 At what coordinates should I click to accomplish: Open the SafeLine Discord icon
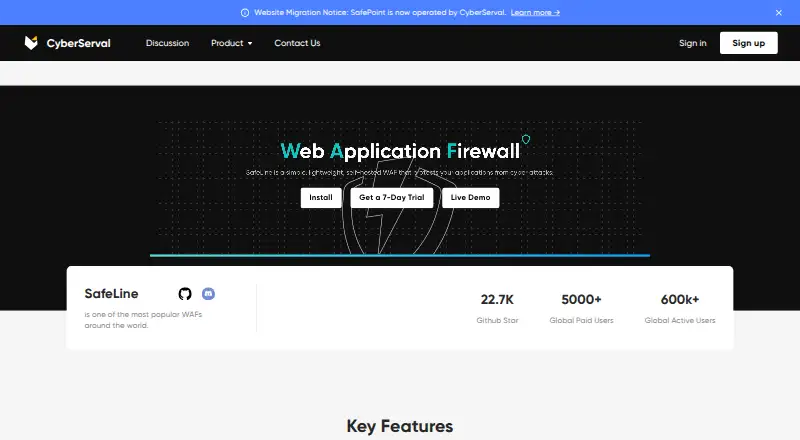pos(208,294)
